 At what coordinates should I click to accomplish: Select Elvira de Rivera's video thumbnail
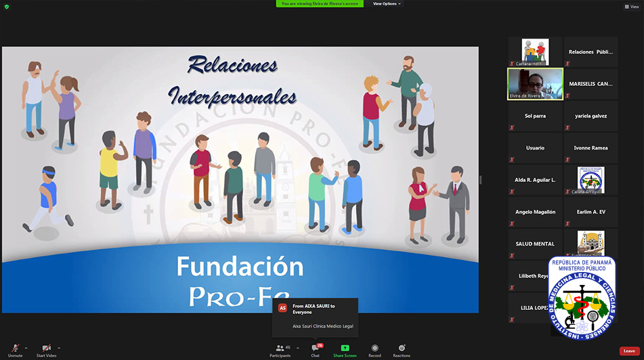click(535, 84)
